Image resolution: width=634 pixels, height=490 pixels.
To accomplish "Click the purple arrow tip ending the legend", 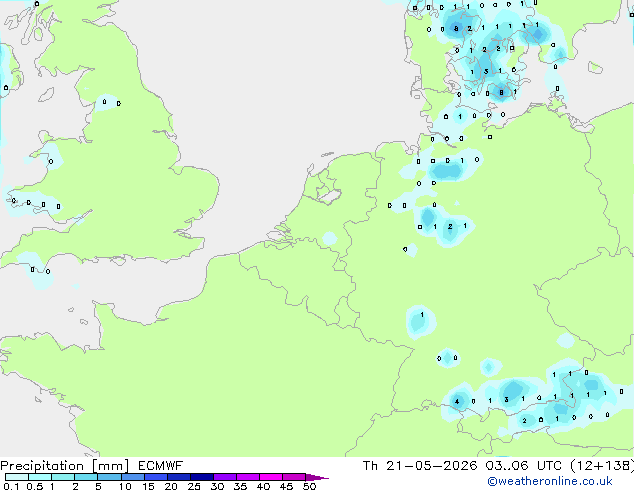I will coord(317,477).
